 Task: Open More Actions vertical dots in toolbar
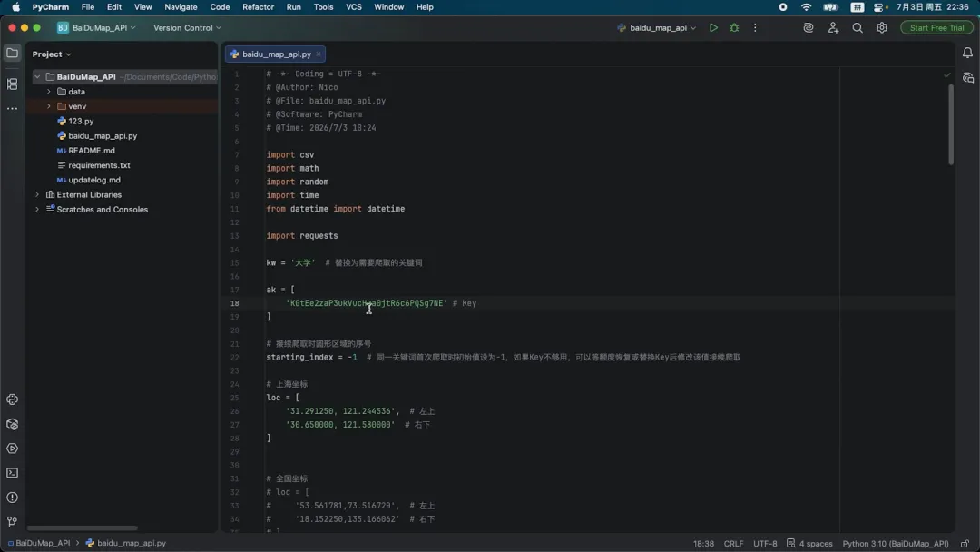[755, 27]
